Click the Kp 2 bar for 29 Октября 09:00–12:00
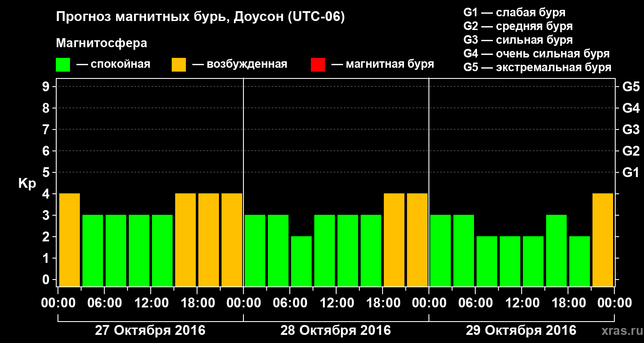This screenshot has height=343, width=644. coord(510,261)
